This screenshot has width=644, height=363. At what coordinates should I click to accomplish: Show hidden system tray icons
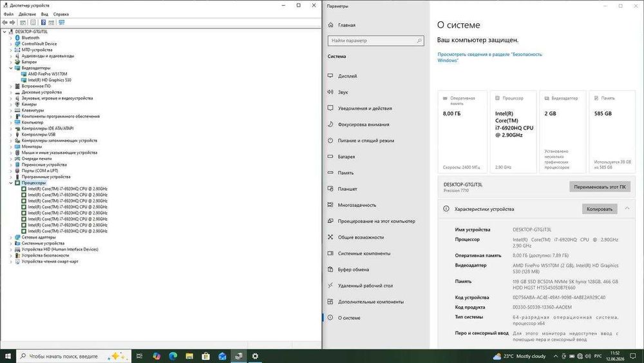coord(555,356)
